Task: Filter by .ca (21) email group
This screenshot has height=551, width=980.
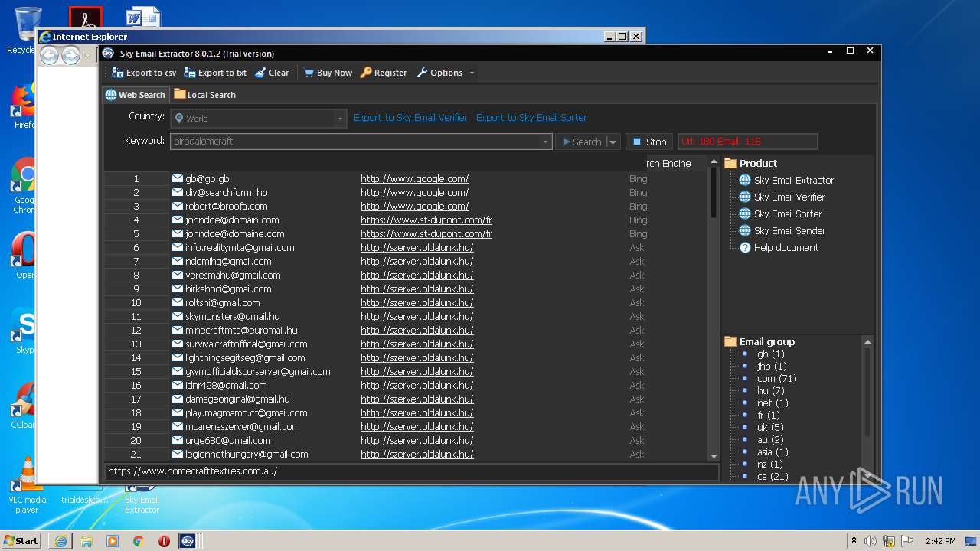Action: (771, 477)
